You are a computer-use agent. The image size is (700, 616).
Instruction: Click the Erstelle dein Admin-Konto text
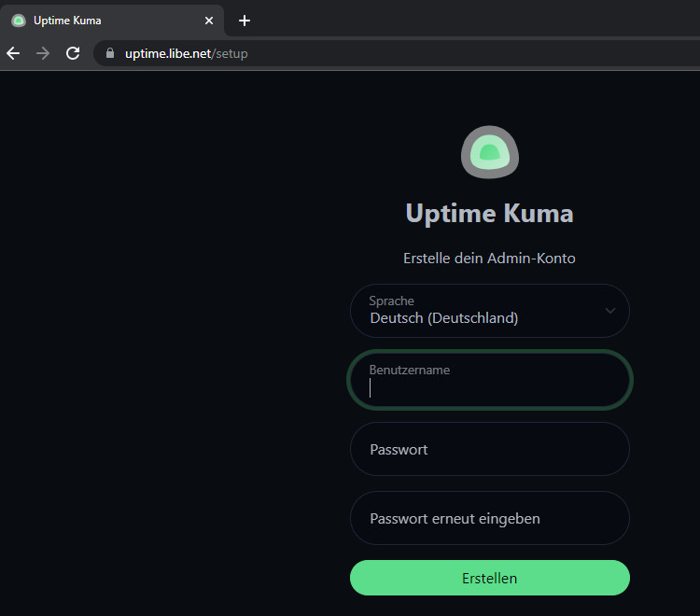coord(489,259)
